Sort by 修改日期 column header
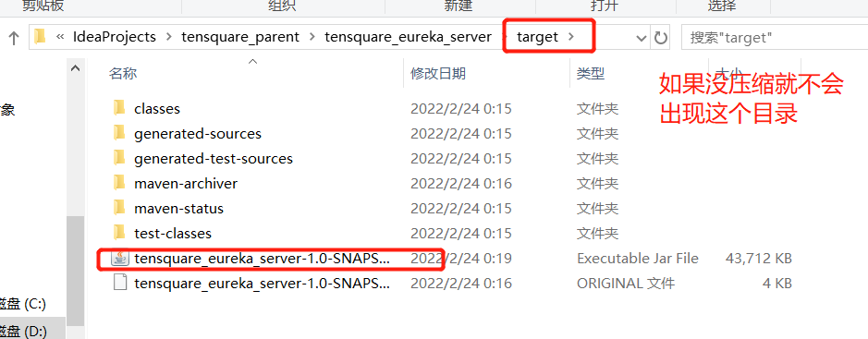The image size is (868, 339). point(438,73)
